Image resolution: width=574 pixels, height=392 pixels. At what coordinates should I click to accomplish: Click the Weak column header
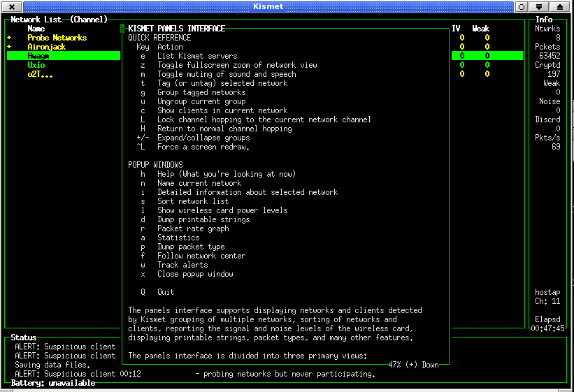pyautogui.click(x=480, y=29)
